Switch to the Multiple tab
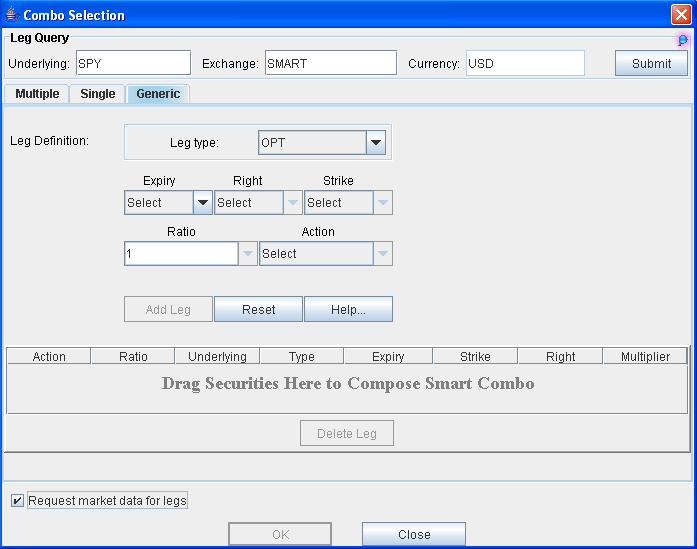Viewport: 697px width, 549px height. tap(37, 94)
